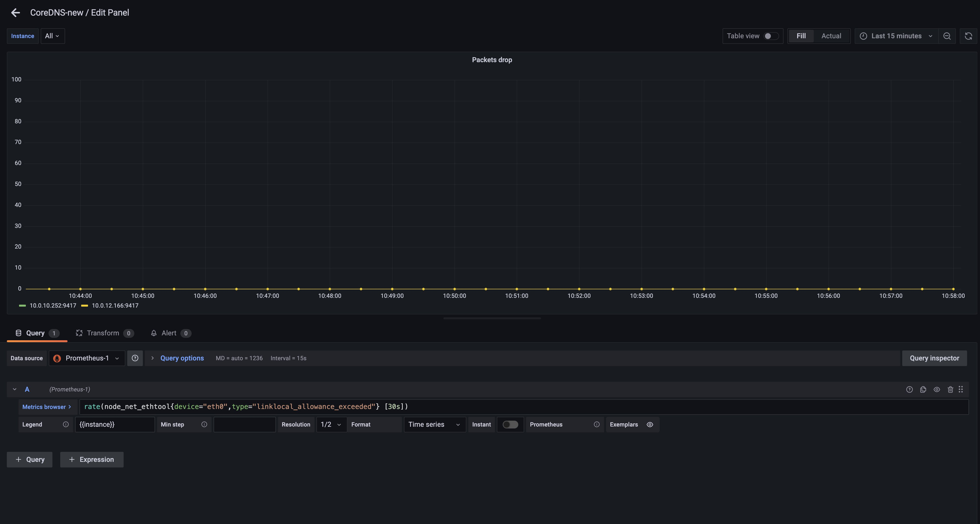Expand the Query options section
Image resolution: width=980 pixels, height=524 pixels.
(177, 358)
